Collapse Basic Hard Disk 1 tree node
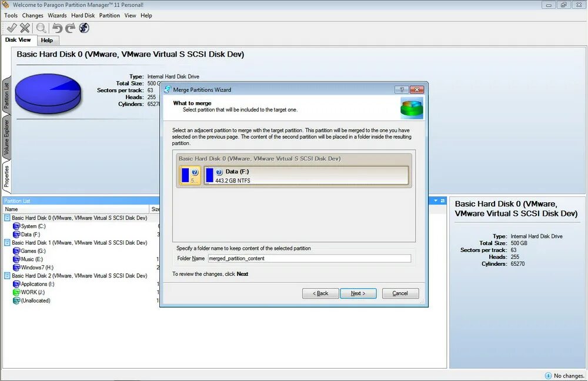 (x=7, y=243)
